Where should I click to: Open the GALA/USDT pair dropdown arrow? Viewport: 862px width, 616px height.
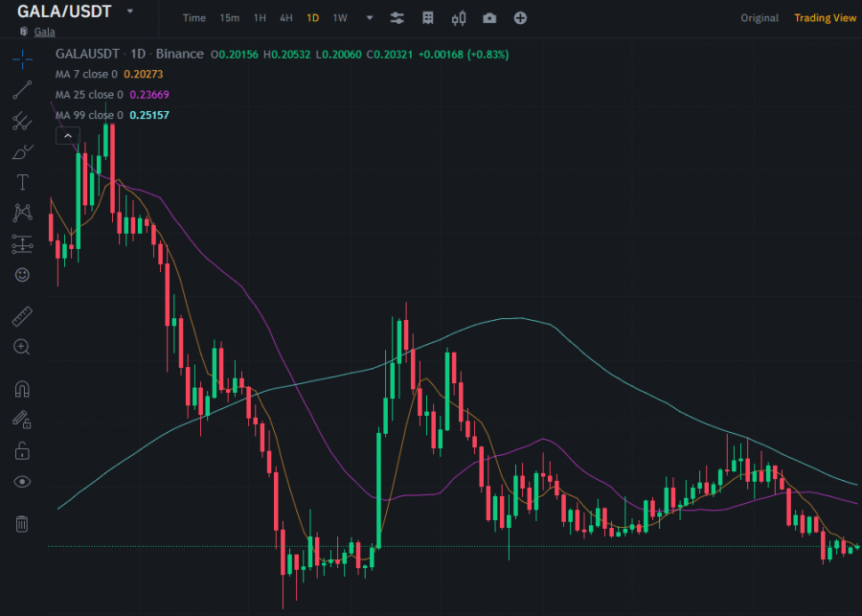pos(129,11)
